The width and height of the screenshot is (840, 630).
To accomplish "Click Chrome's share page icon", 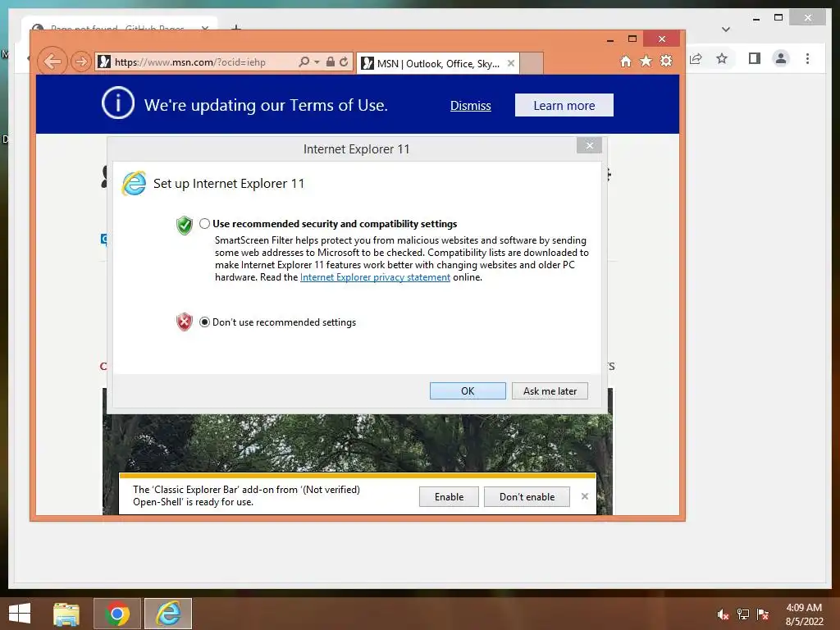I will coord(696,58).
